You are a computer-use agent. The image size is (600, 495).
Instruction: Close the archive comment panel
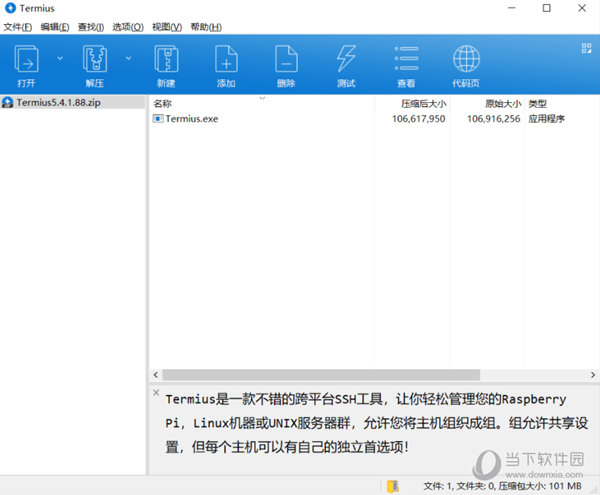point(156,392)
